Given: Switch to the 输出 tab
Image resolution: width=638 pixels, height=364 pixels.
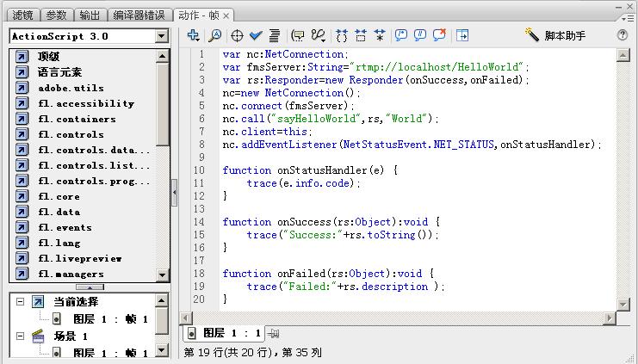Looking at the screenshot, I should click(89, 15).
